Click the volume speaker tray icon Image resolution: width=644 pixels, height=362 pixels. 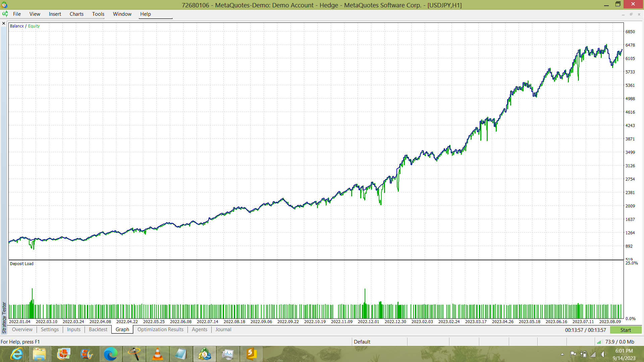click(603, 354)
